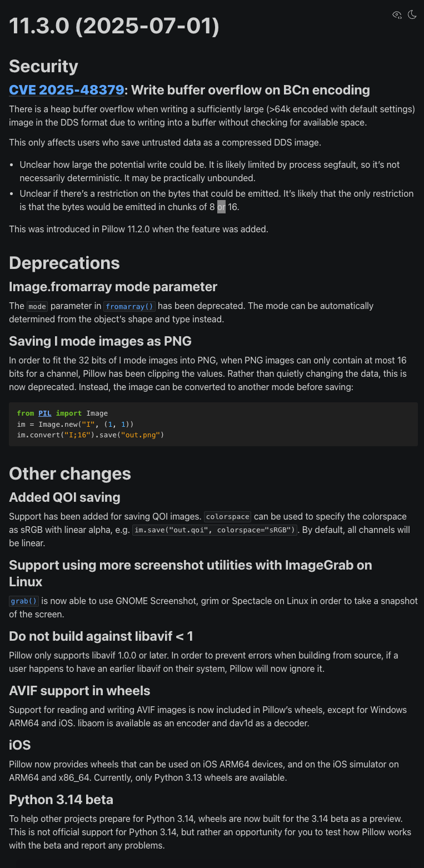This screenshot has width=424, height=868.
Task: Click the Other changes heading
Action: 70,473
